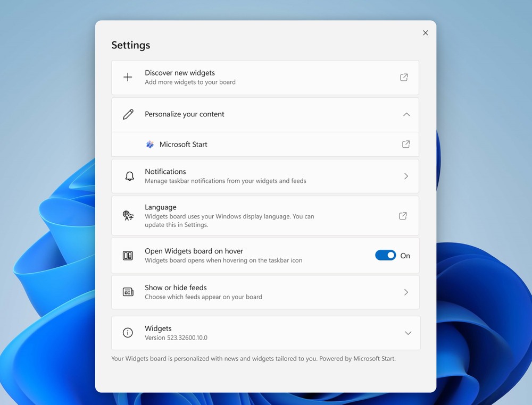Open Notifications using its right chevron
The image size is (532, 405).
click(x=406, y=176)
